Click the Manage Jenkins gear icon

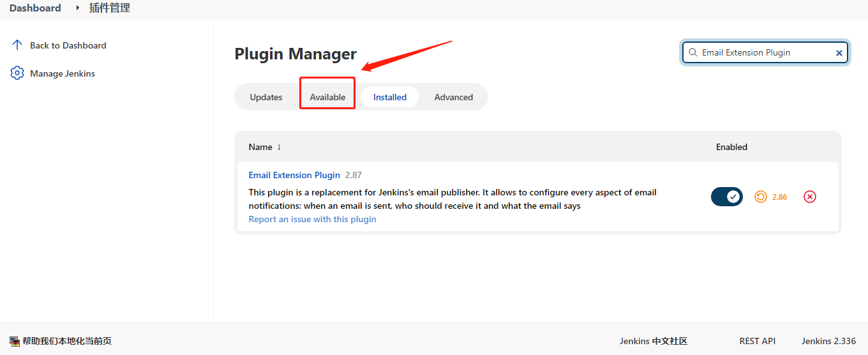pyautogui.click(x=17, y=73)
